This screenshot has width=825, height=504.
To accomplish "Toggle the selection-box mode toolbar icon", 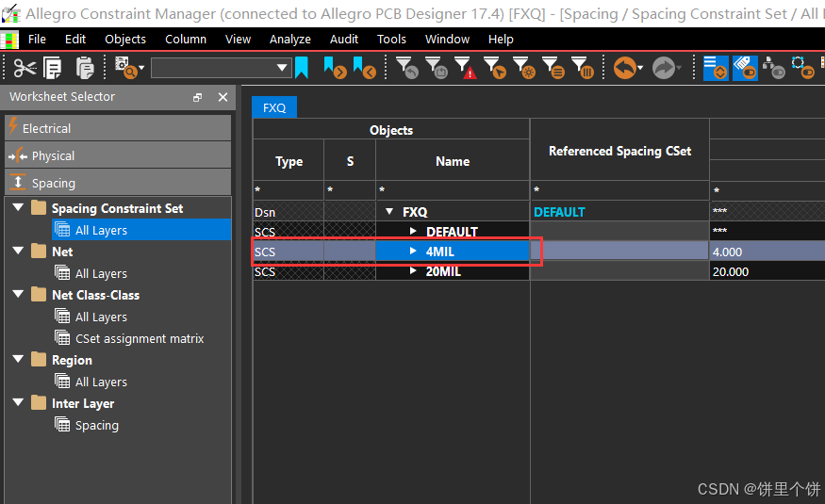I will point(803,68).
